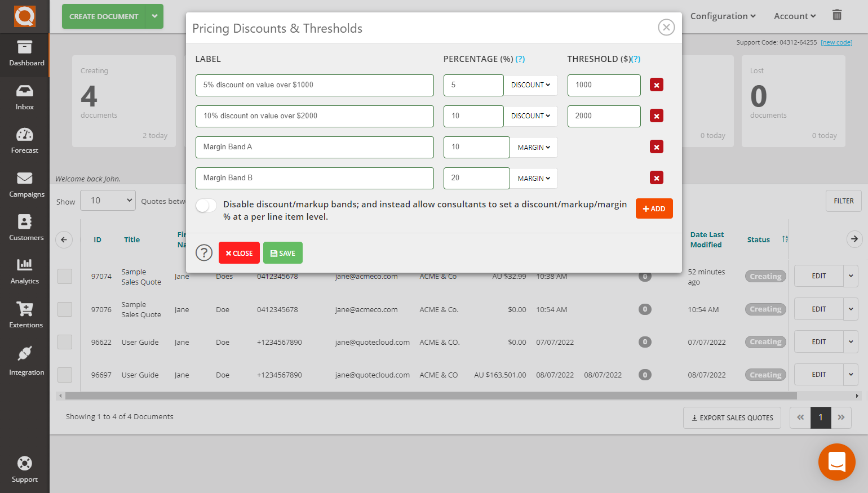This screenshot has width=868, height=493.
Task: Open the Inbox from the sidebar
Action: click(x=24, y=97)
